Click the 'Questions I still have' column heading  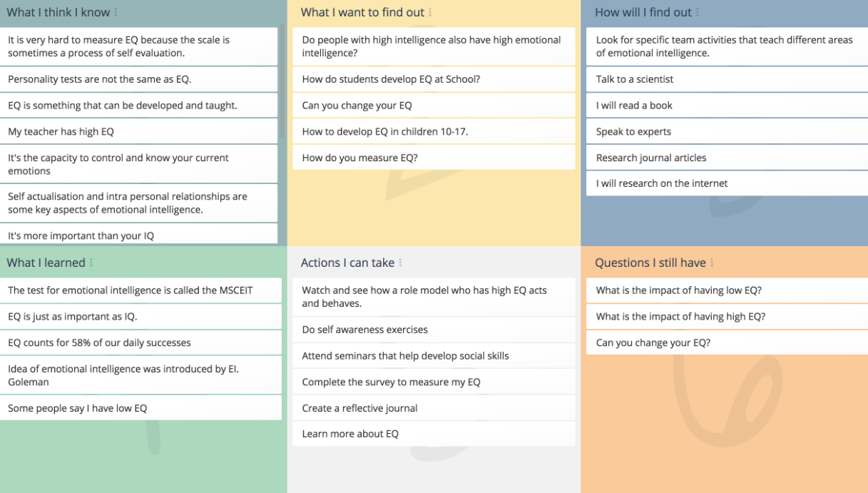pyautogui.click(x=650, y=263)
